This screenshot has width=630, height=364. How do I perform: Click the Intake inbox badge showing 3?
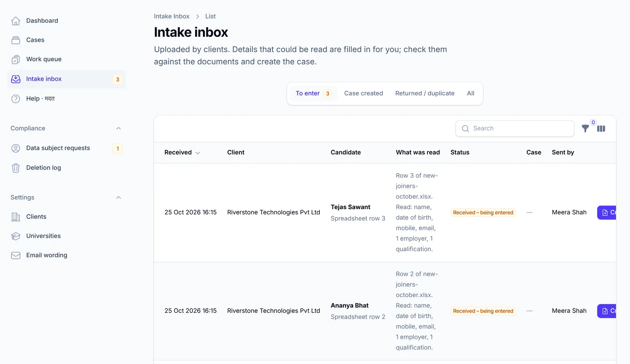[x=117, y=79]
